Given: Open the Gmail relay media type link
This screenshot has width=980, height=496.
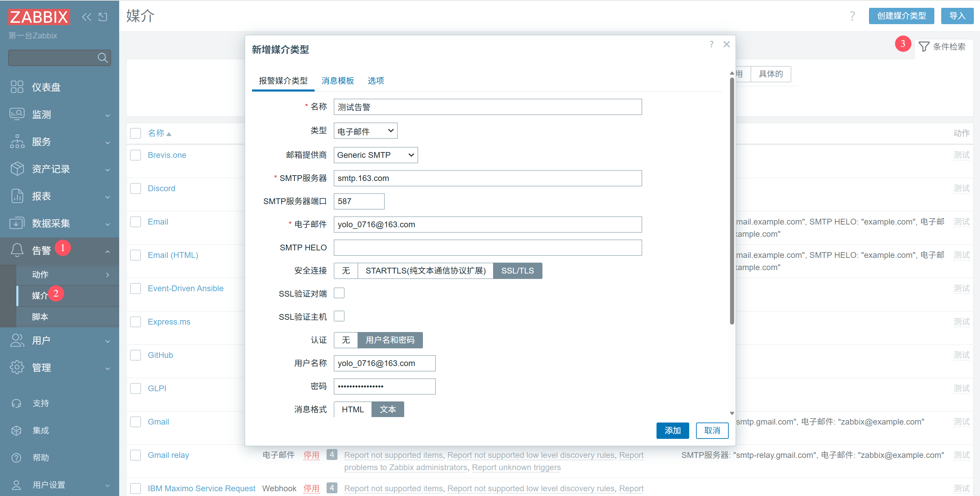Looking at the screenshot, I should click(x=168, y=455).
